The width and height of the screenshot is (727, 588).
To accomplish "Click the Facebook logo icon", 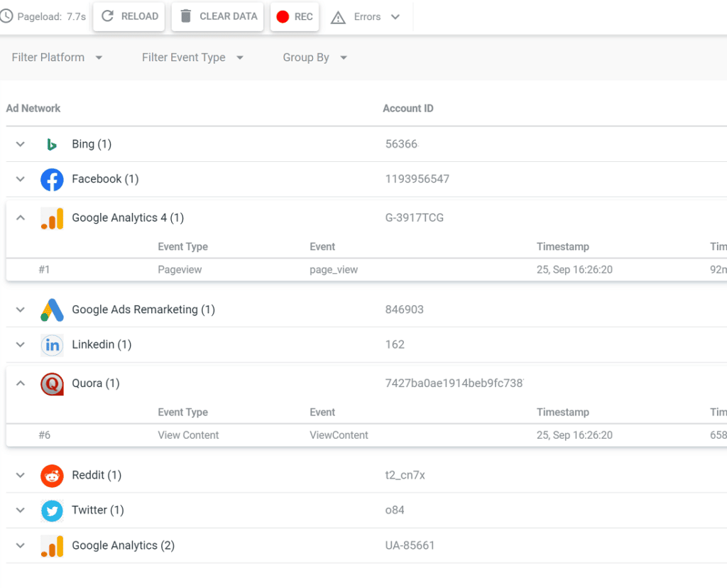I will (x=52, y=180).
